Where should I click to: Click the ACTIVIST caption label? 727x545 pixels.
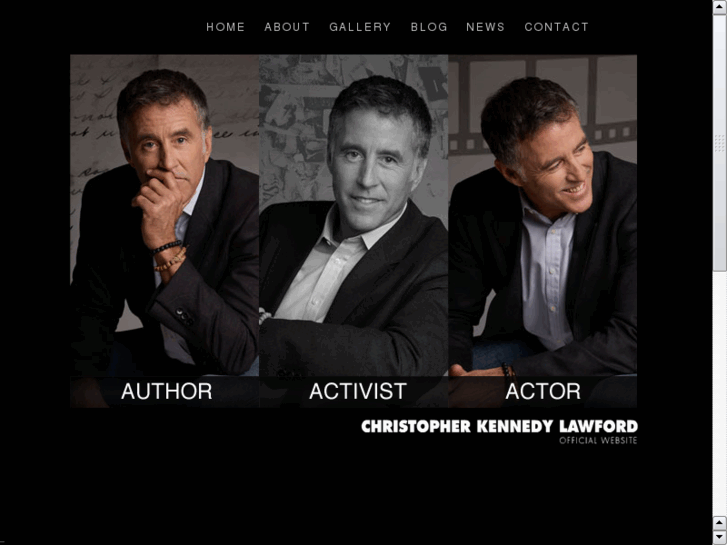(x=358, y=391)
